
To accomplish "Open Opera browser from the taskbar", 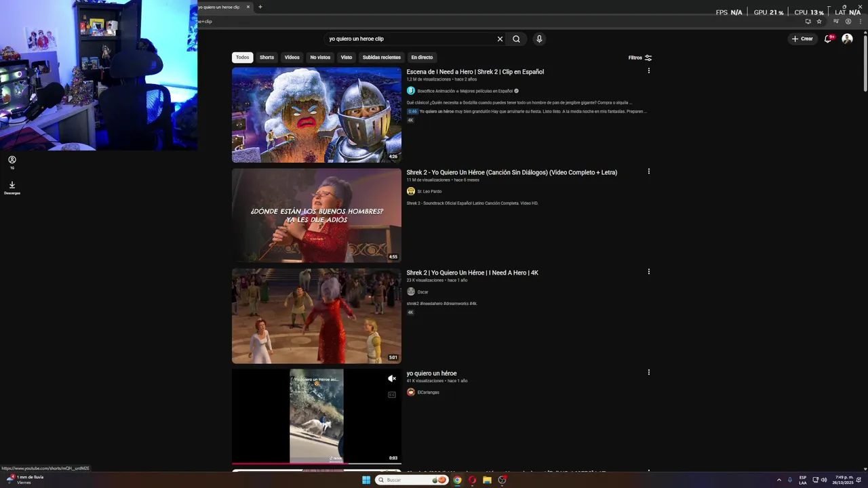I will point(472,480).
